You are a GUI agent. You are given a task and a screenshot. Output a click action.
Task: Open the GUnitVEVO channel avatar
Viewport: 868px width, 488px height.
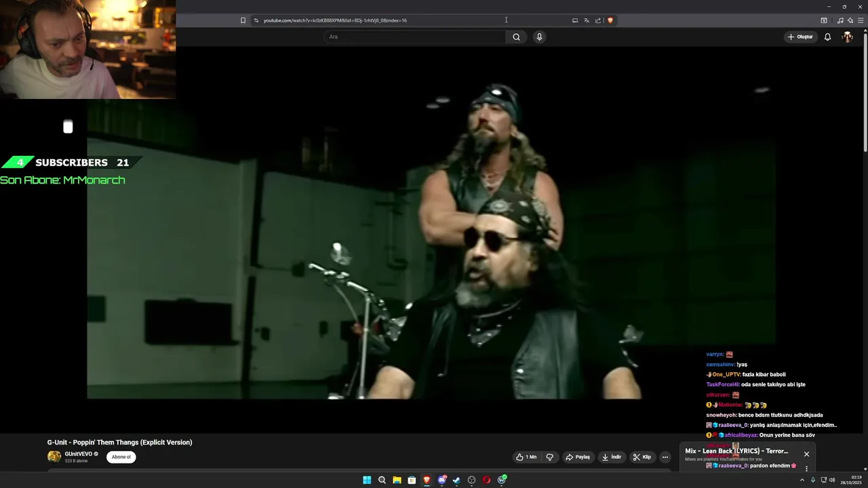(x=54, y=457)
